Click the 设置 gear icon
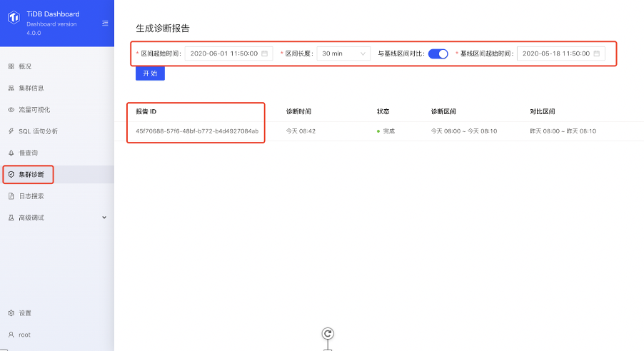Screen dimensions: 644x351 11,313
